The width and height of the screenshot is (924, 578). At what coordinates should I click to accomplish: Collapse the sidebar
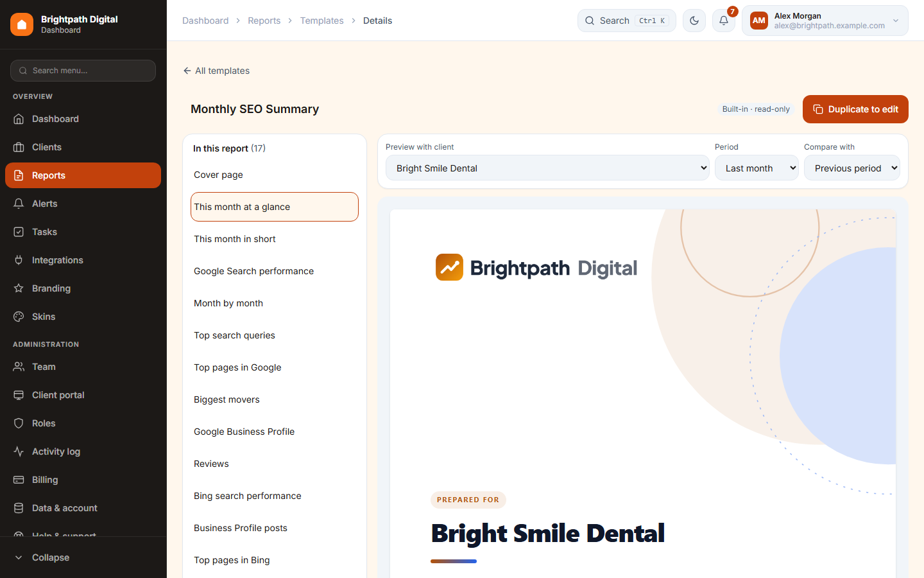(83, 557)
